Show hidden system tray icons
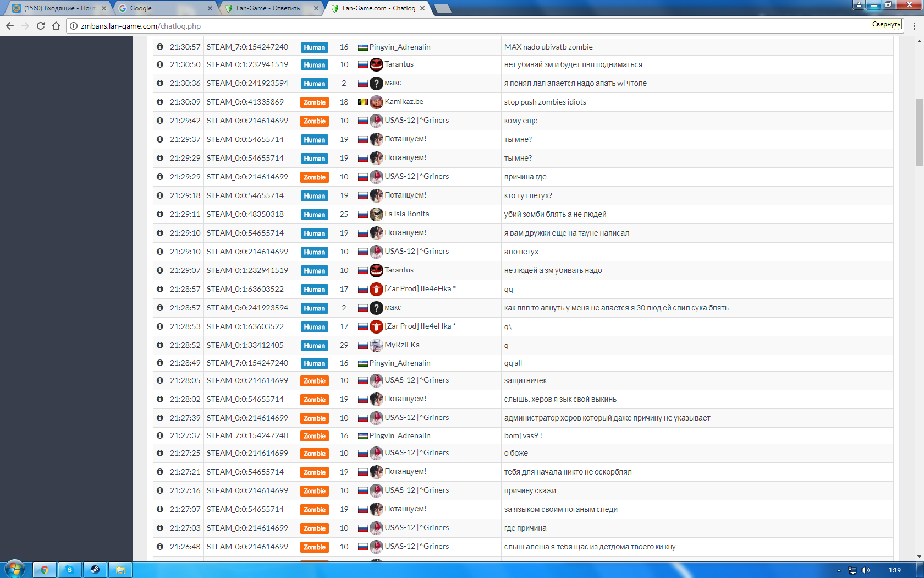 [x=839, y=570]
